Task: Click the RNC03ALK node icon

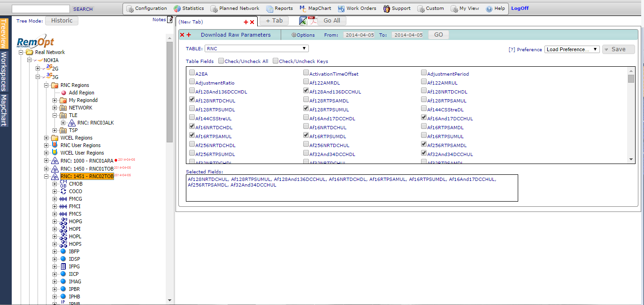Action: tap(71, 123)
